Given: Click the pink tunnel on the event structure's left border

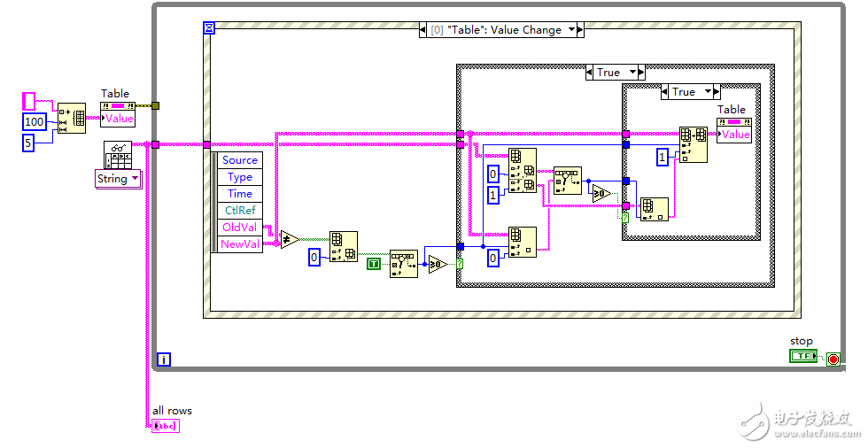Looking at the screenshot, I should point(206,144).
